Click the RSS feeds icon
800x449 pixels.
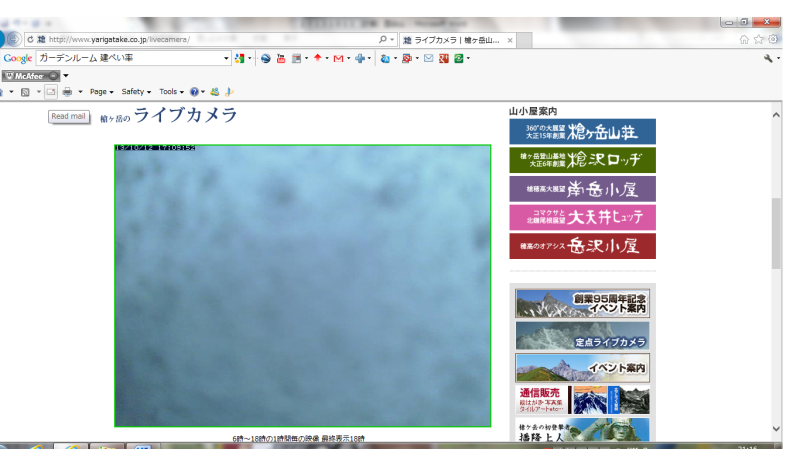tap(26, 91)
